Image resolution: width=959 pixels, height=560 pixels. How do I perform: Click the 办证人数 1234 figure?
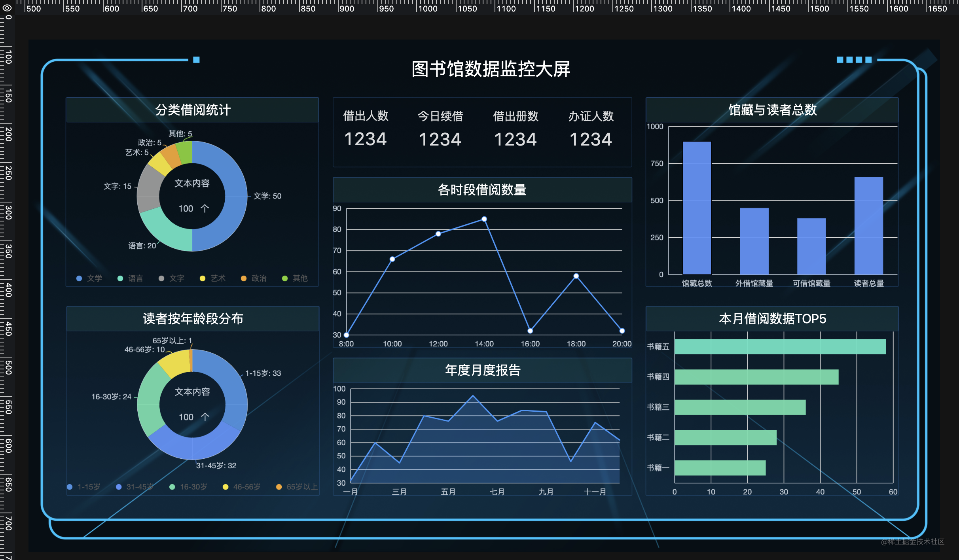pos(591,139)
